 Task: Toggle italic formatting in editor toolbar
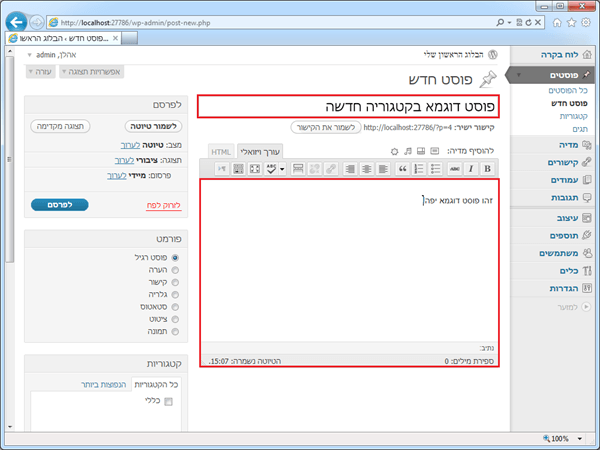click(471, 169)
